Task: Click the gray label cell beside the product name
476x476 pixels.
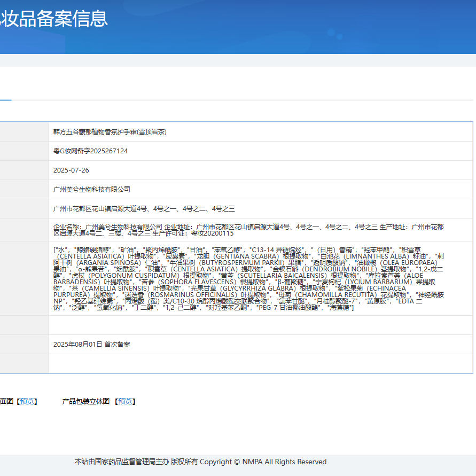Action: 24,132
